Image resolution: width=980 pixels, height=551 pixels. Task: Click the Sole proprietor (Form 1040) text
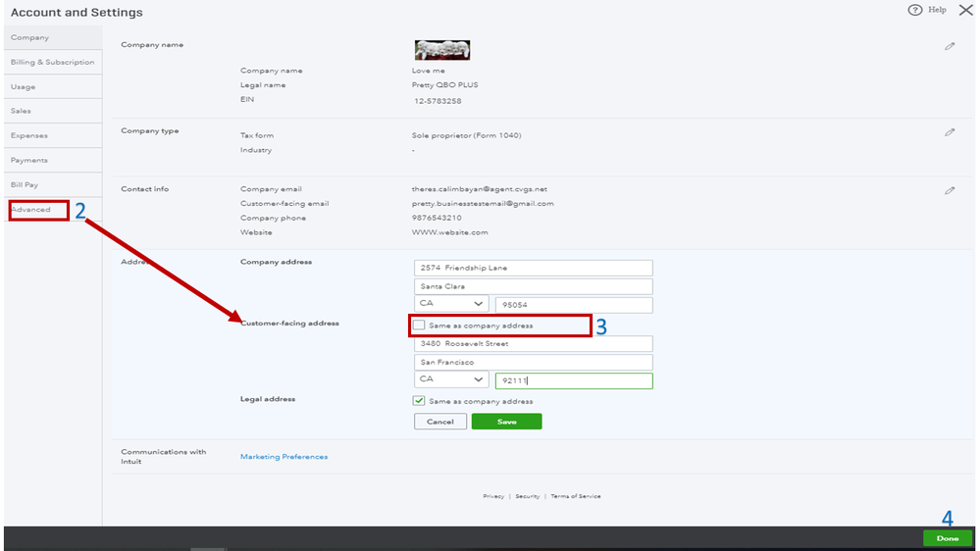(466, 135)
